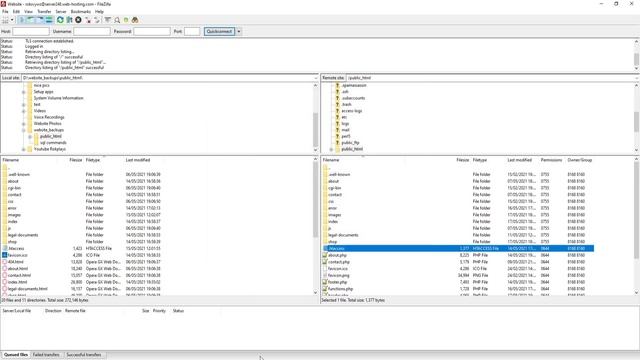
Task: Select access-logs folder in remote tree
Action: pyautogui.click(x=351, y=111)
